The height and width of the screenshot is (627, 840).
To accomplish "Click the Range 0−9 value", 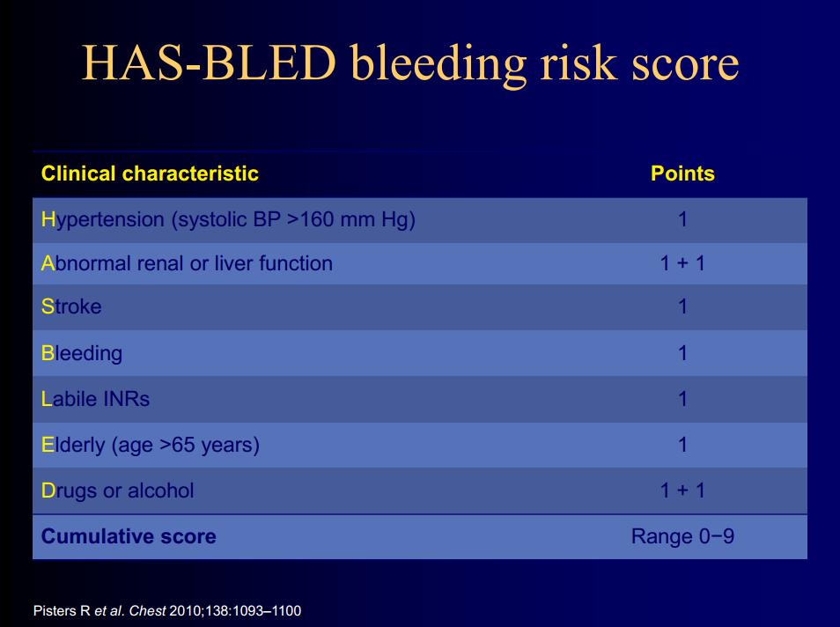I will point(682,536).
